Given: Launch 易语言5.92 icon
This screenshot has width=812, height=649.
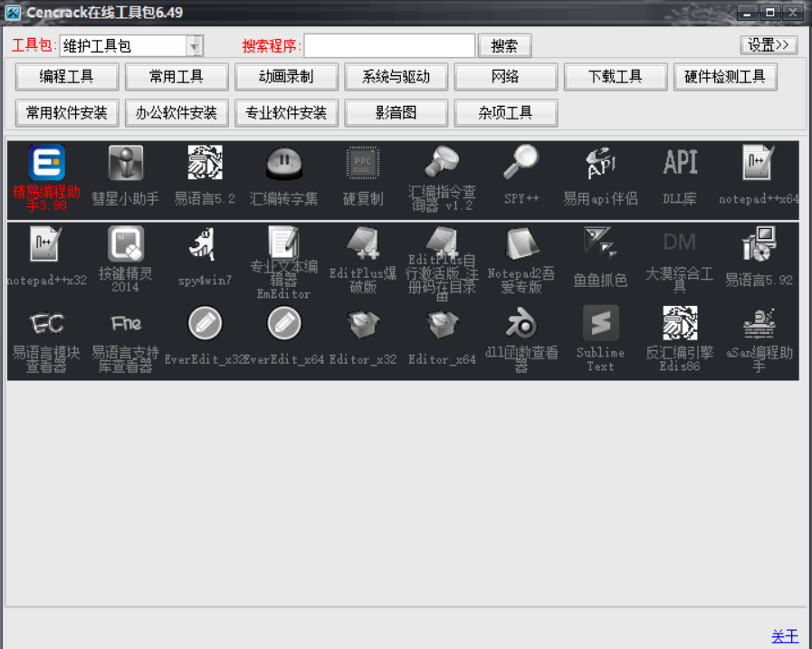Looking at the screenshot, I should [x=759, y=243].
